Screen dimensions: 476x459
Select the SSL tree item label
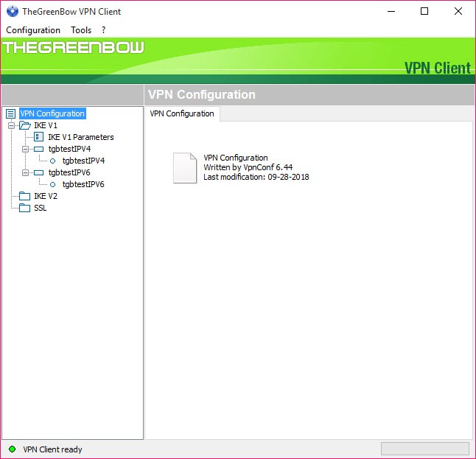(40, 208)
